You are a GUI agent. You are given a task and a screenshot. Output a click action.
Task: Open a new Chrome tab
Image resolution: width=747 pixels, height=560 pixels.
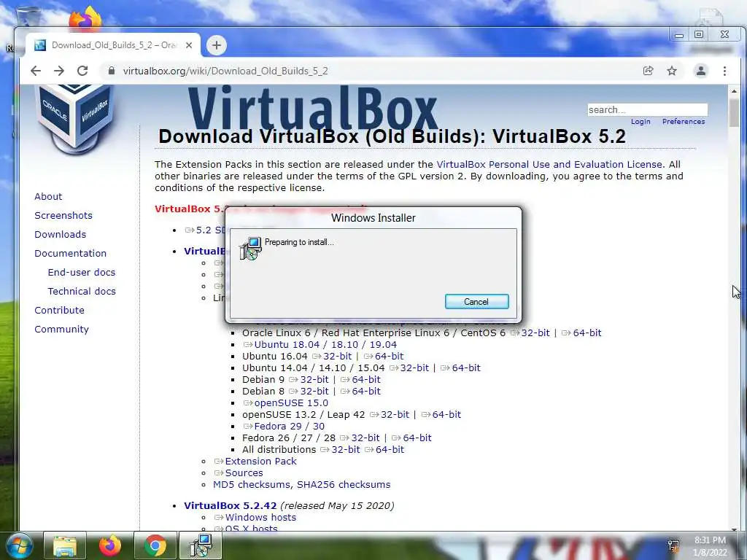(216, 45)
